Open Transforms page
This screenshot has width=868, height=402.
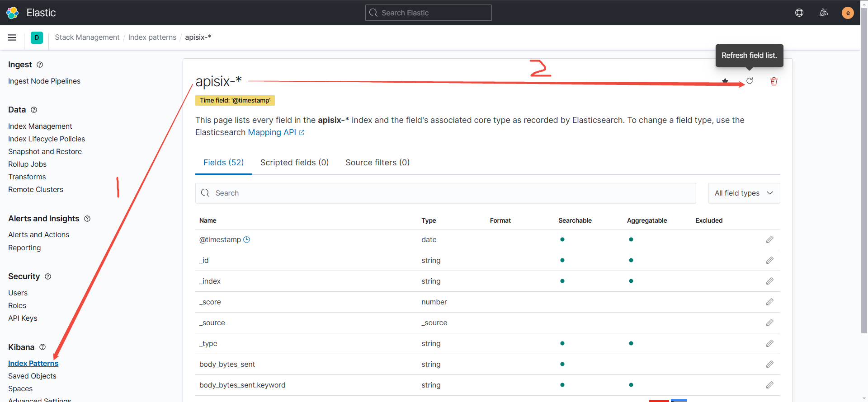(27, 177)
